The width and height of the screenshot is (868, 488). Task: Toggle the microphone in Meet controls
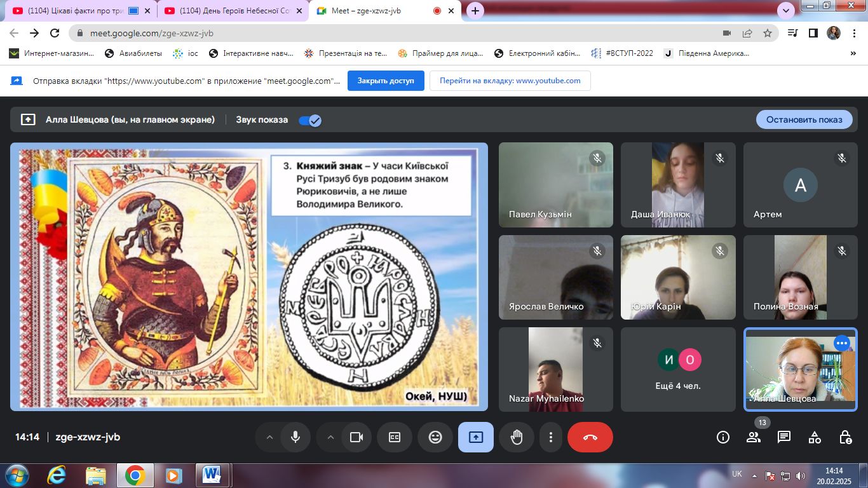point(295,437)
